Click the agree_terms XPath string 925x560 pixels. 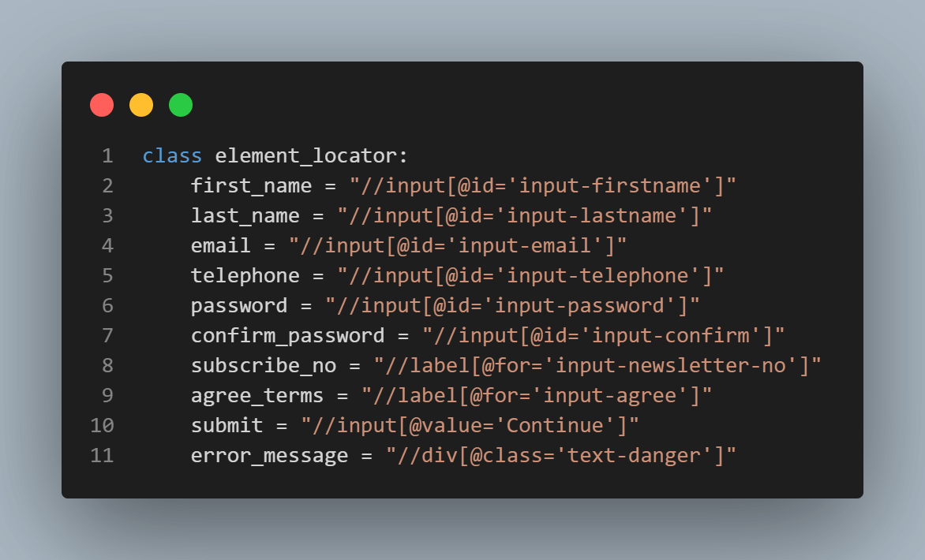pyautogui.click(x=536, y=396)
